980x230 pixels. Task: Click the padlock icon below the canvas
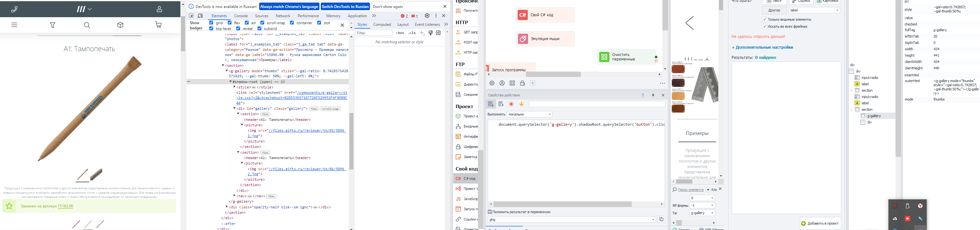(x=522, y=83)
